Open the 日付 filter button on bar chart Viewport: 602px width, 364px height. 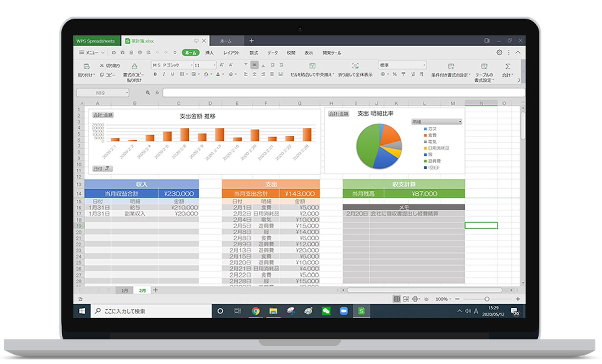point(102,169)
